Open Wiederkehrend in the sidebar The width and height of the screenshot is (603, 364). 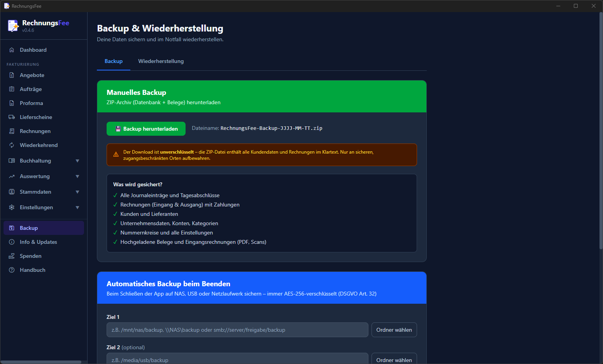(44, 145)
